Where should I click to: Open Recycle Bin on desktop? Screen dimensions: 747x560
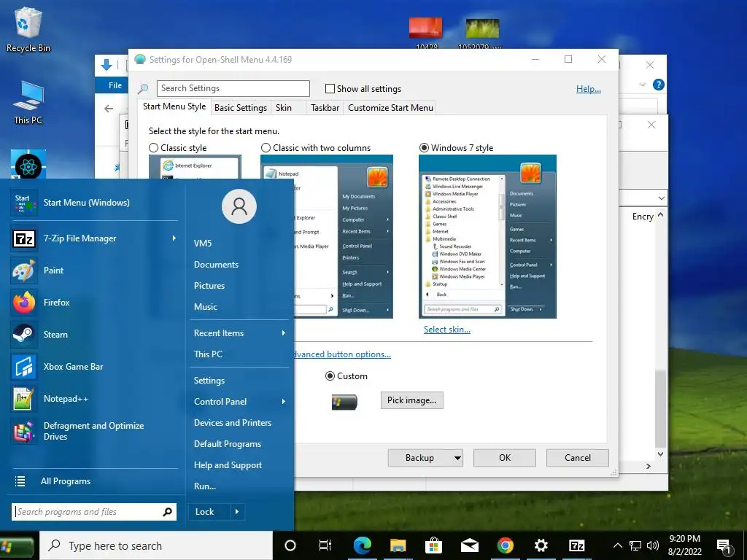click(28, 29)
